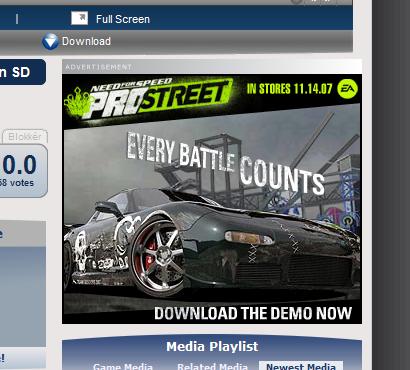Click the Download text link
This screenshot has height=370, width=410.
tap(86, 41)
